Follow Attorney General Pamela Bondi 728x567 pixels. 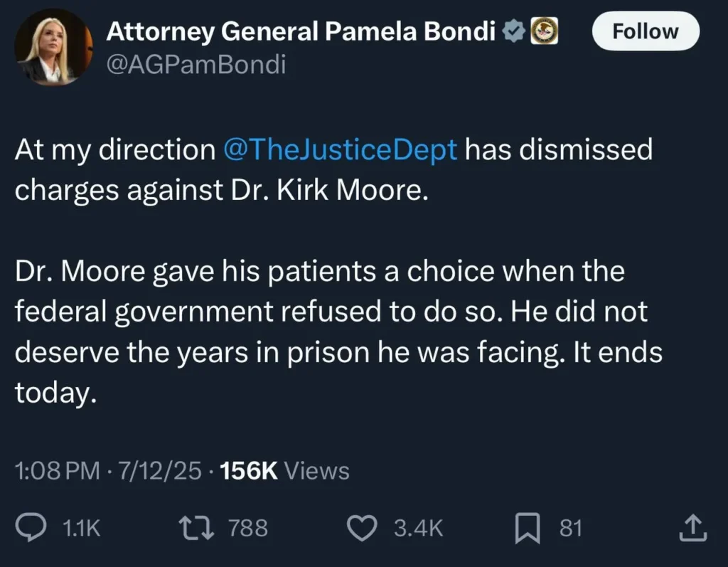[645, 31]
